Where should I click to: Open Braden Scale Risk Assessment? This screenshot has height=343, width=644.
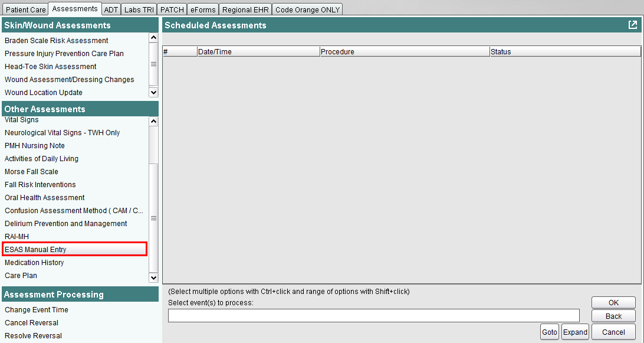pyautogui.click(x=56, y=41)
